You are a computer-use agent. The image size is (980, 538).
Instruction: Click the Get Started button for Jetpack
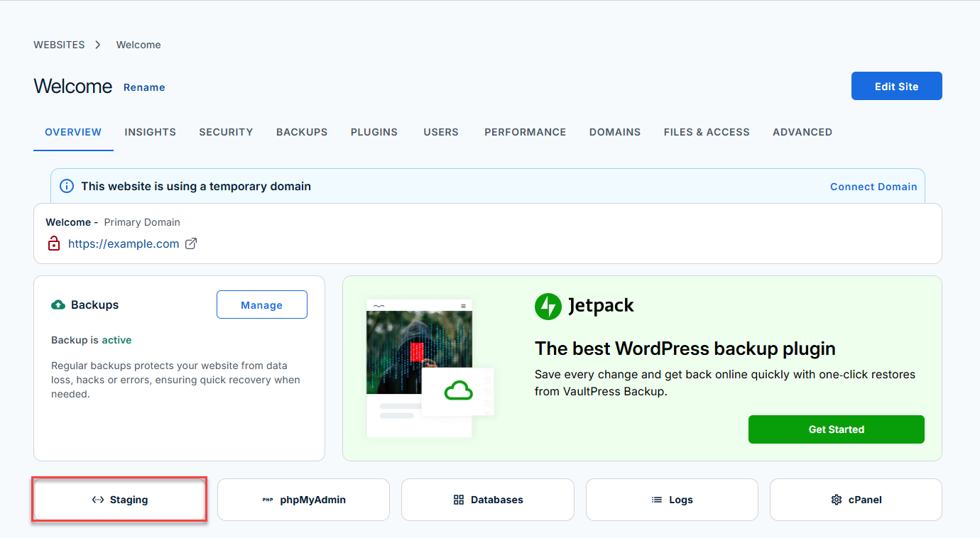click(x=837, y=429)
